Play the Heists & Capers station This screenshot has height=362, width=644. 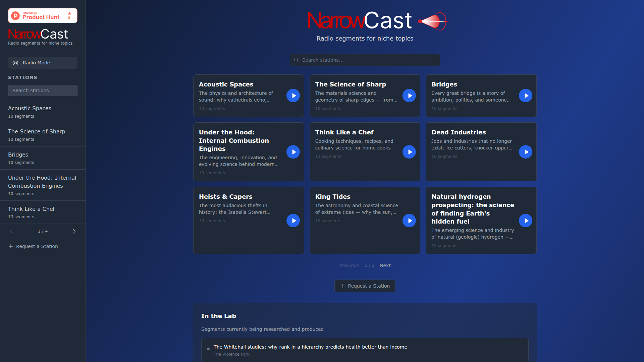(x=293, y=221)
